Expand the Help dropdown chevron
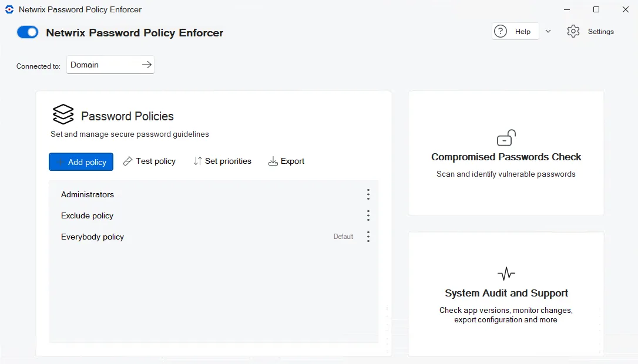The image size is (638, 364). 548,31
